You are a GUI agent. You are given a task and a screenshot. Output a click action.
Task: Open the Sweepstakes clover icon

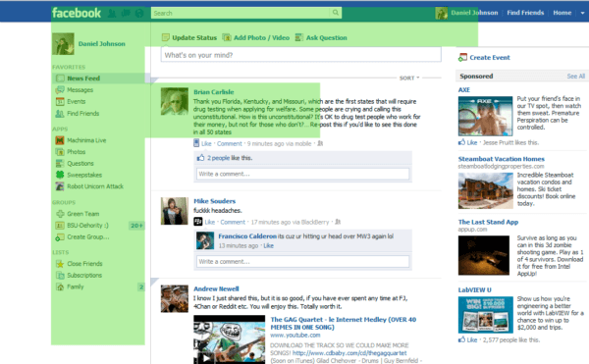click(x=60, y=175)
